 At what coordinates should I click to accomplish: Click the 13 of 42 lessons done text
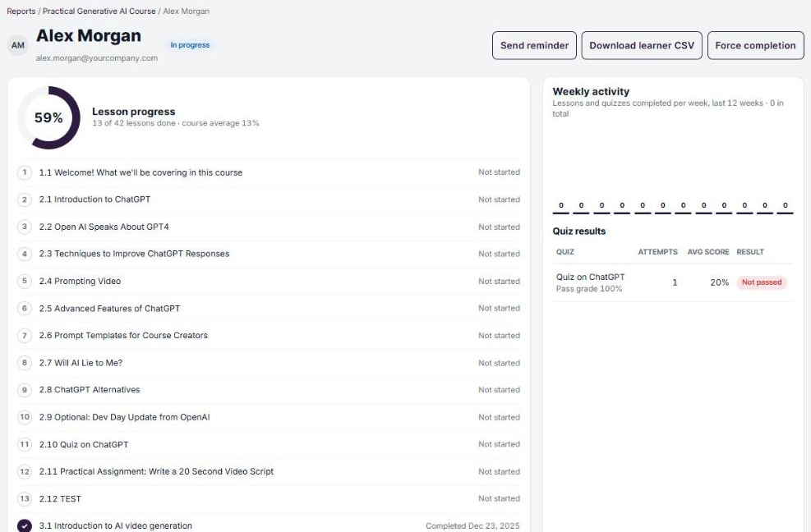[x=133, y=123]
